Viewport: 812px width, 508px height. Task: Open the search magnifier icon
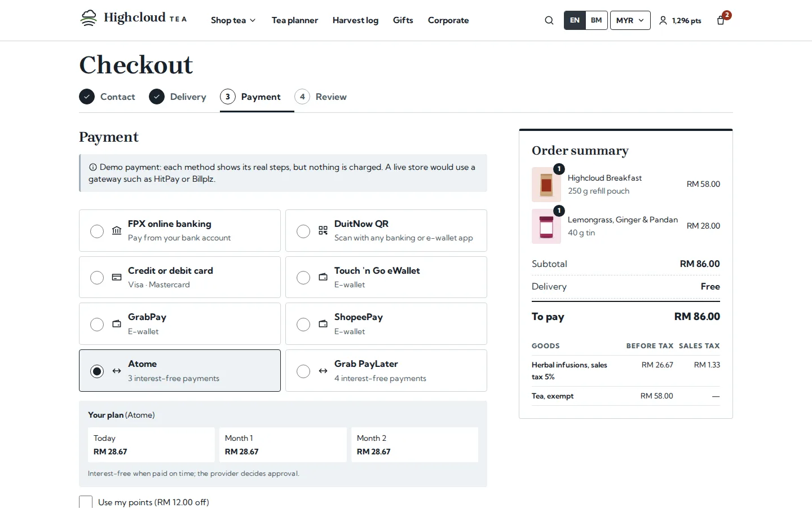click(x=549, y=20)
